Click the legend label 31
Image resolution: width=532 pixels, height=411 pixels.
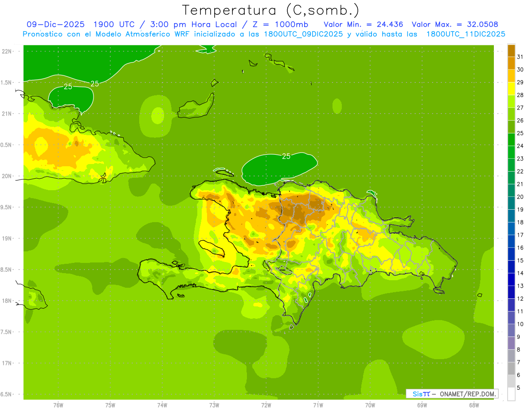(x=520, y=57)
